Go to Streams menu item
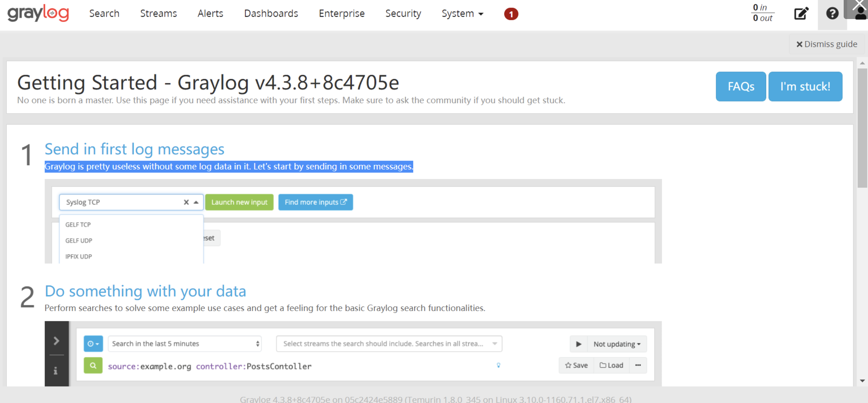This screenshot has width=868, height=403. tap(158, 14)
